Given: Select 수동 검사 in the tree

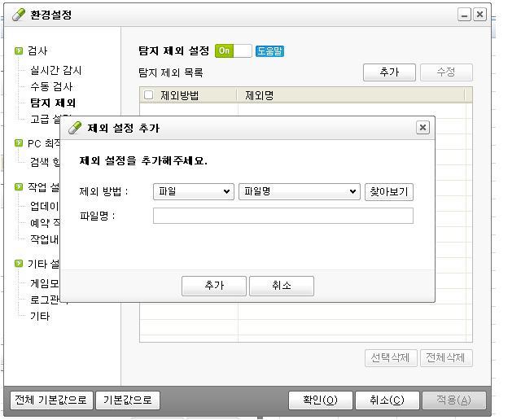Looking at the screenshot, I should coord(51,86).
